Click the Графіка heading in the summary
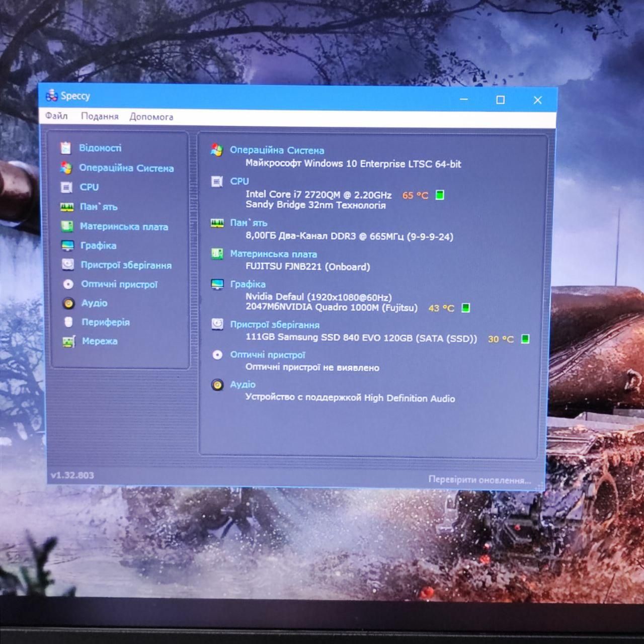The width and height of the screenshot is (644, 644). (248, 284)
